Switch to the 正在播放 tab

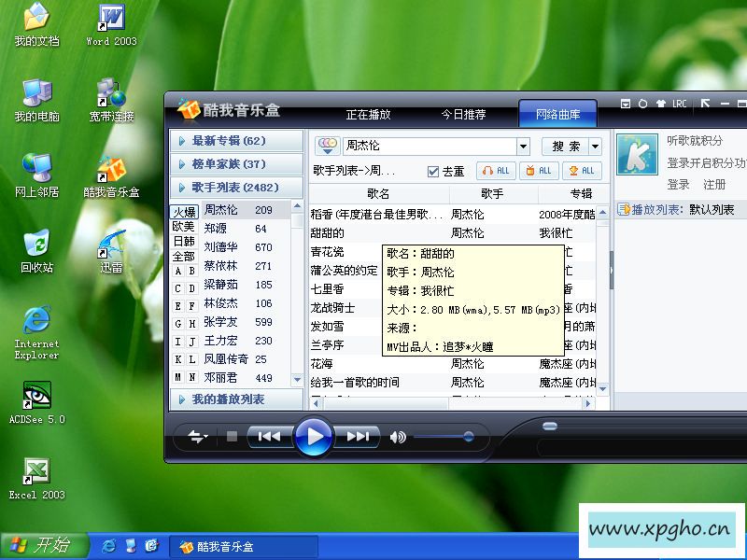pyautogui.click(x=368, y=114)
